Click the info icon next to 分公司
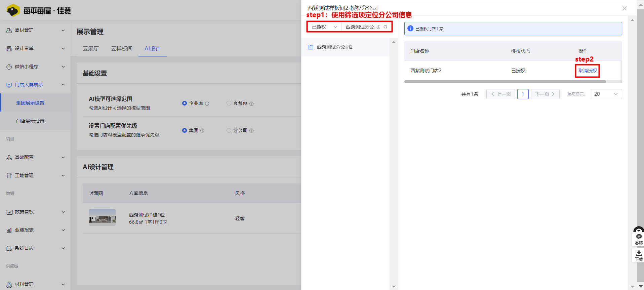 (x=251, y=130)
